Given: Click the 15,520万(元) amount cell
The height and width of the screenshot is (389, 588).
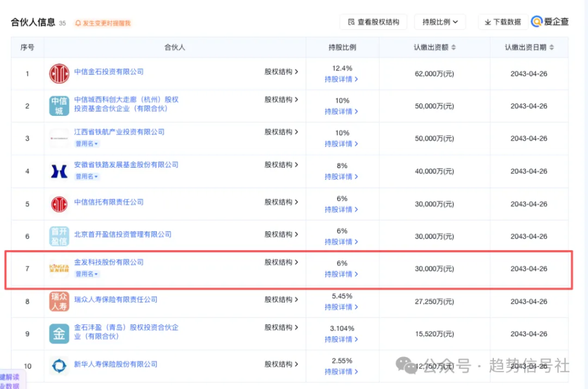Looking at the screenshot, I should click(434, 333).
